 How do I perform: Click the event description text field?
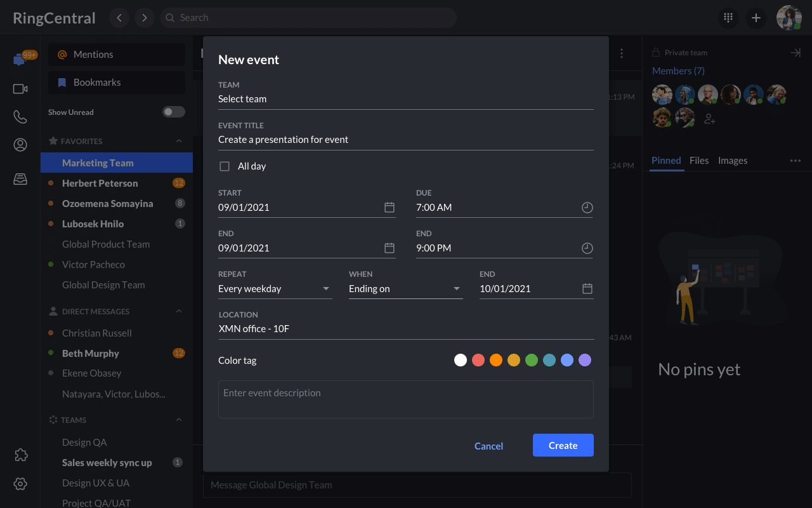[x=405, y=399]
